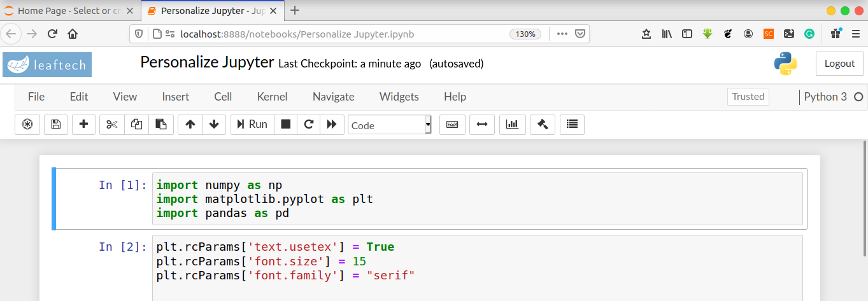Open the command palette keyboard icon
The width and height of the screenshot is (868, 301).
pos(452,125)
